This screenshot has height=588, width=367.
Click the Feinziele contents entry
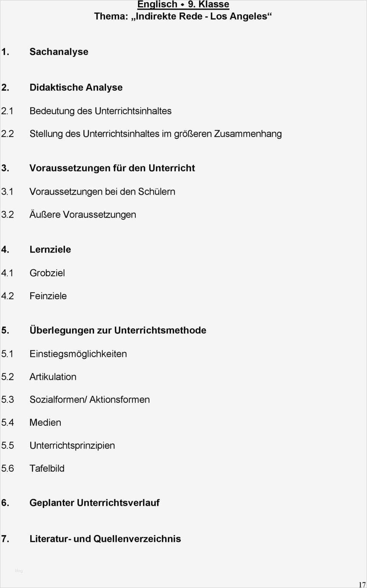[48, 296]
